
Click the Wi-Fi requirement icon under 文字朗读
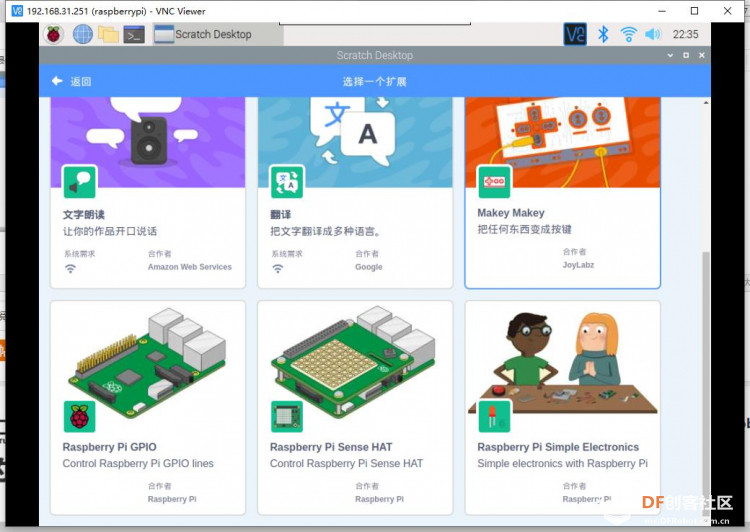point(70,269)
